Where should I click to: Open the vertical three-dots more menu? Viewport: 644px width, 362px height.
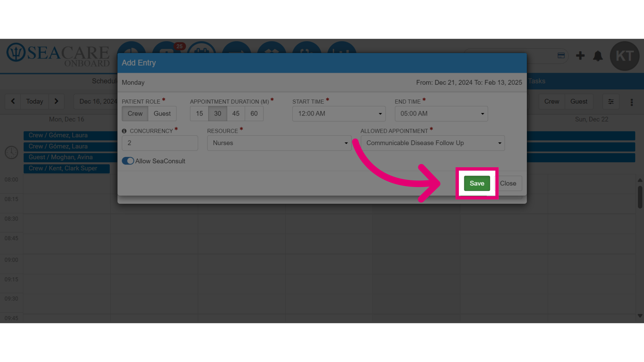click(x=632, y=102)
